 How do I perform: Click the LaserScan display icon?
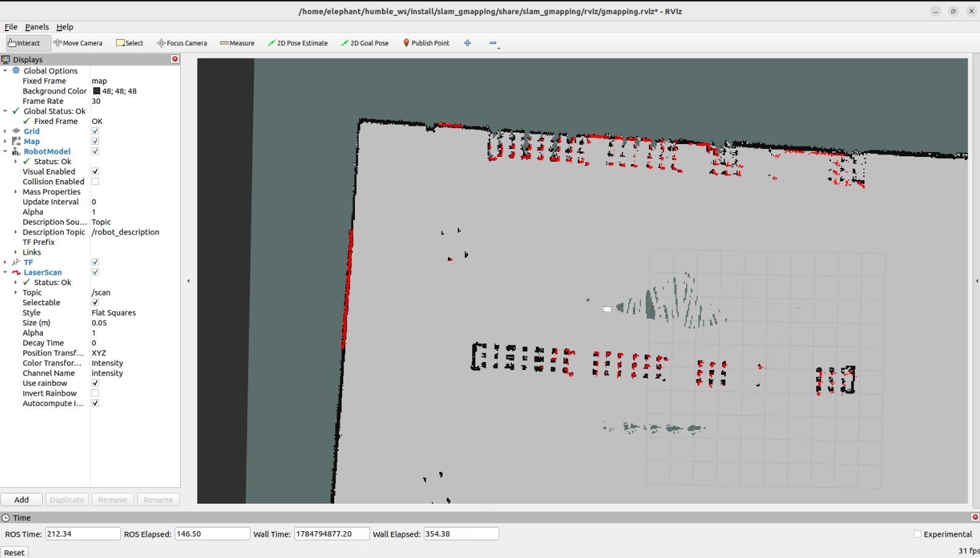(16, 272)
